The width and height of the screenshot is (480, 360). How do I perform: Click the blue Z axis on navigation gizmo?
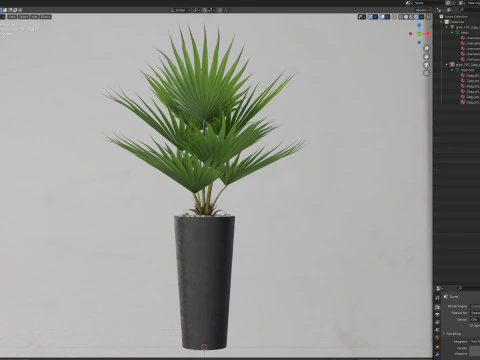(x=419, y=25)
